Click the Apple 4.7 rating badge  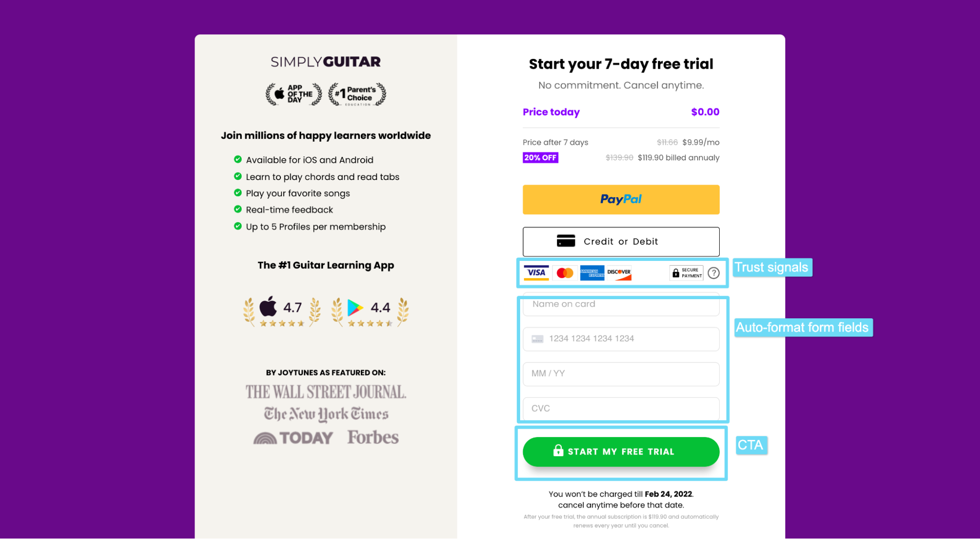pyautogui.click(x=282, y=311)
